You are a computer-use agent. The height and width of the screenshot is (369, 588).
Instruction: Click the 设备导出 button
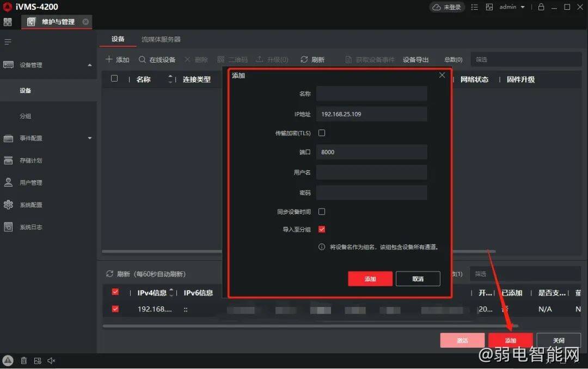pyautogui.click(x=415, y=60)
